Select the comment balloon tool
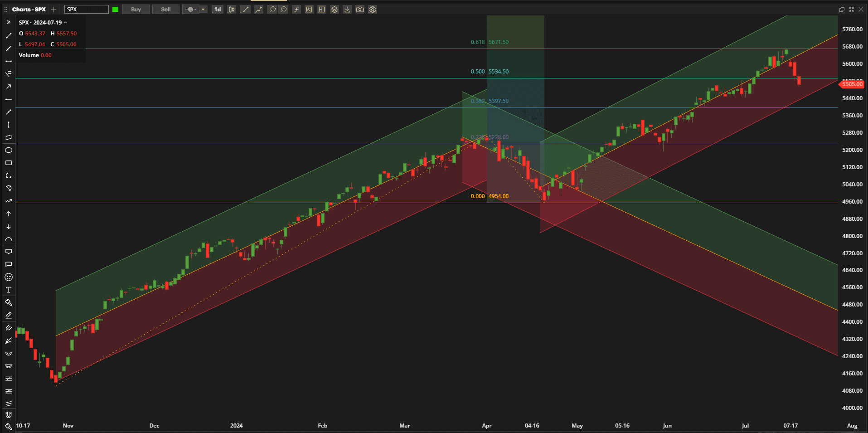This screenshot has width=868, height=433. tap(8, 264)
